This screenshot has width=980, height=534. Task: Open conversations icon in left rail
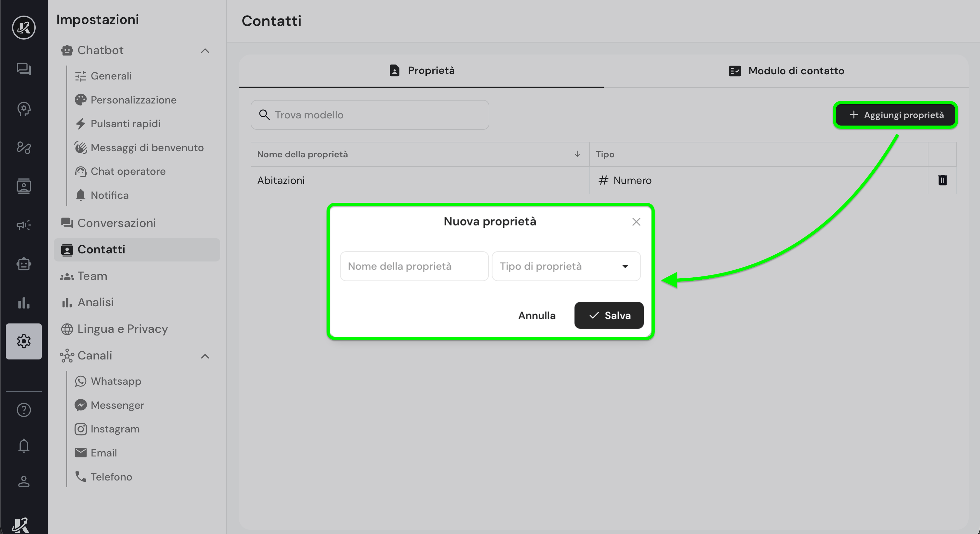(24, 69)
